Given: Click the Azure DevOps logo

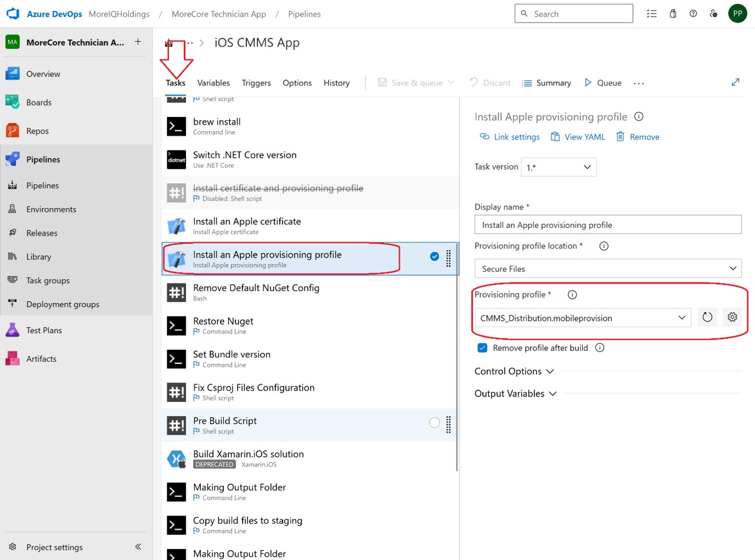Looking at the screenshot, I should point(12,14).
